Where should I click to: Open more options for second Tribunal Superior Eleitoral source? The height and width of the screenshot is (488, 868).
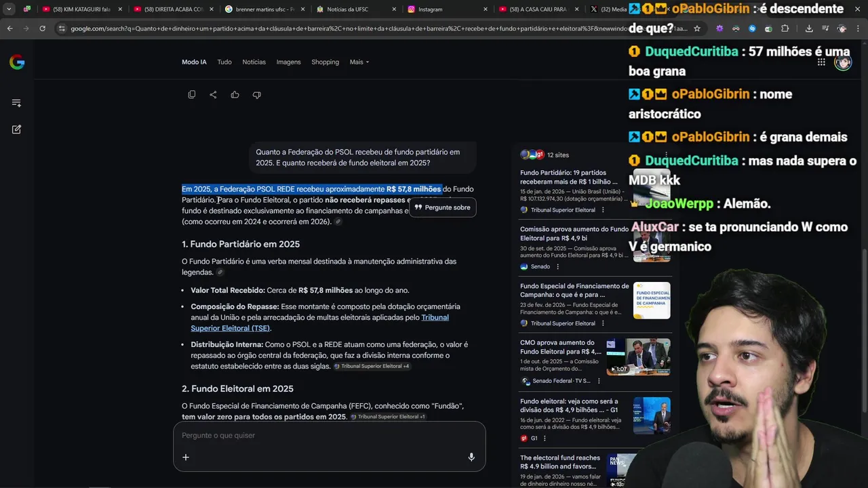click(x=603, y=324)
